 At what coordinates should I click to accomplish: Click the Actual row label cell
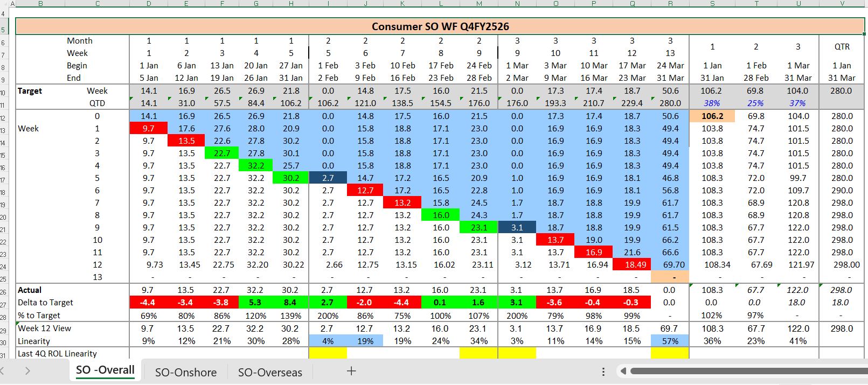[x=30, y=290]
